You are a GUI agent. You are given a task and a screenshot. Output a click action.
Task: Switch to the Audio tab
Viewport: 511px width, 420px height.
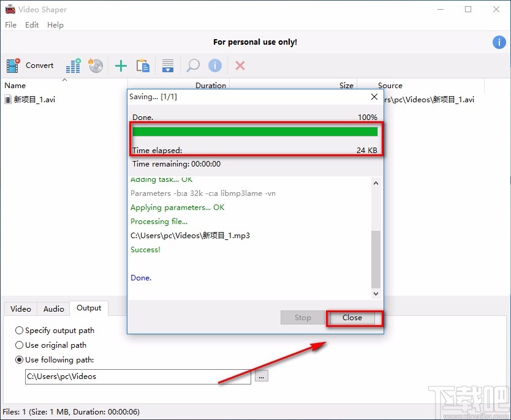[x=53, y=309]
